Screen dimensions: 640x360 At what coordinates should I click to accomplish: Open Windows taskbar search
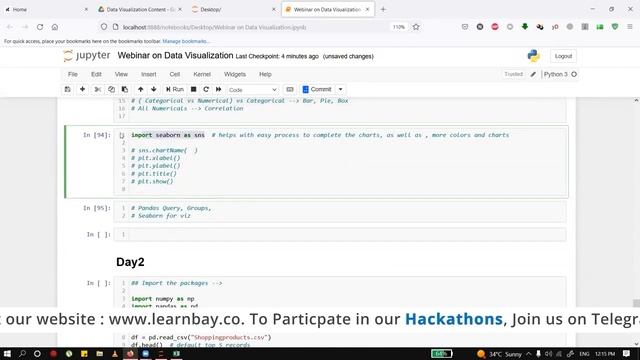click(x=22, y=353)
